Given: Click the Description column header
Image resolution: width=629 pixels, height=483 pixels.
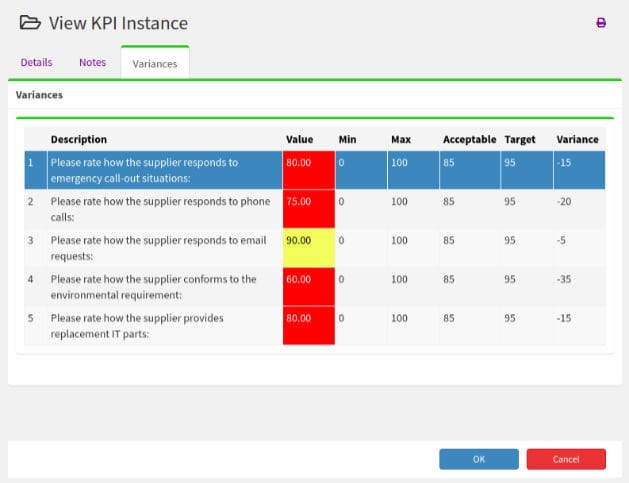Looking at the screenshot, I should (x=79, y=139).
